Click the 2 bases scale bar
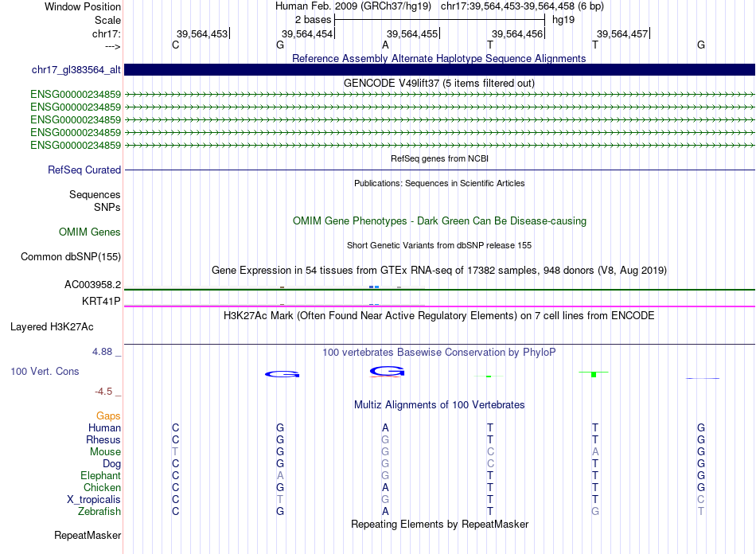The image size is (756, 554). pyautogui.click(x=439, y=20)
